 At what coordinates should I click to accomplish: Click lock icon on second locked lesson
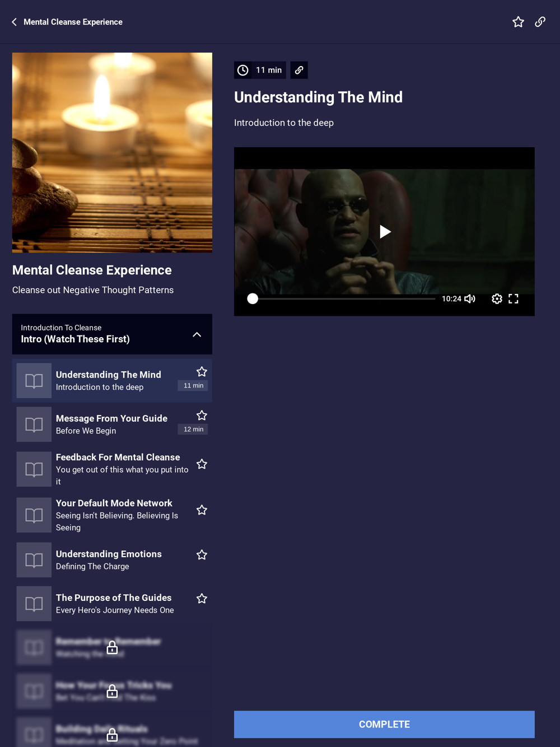pyautogui.click(x=112, y=692)
